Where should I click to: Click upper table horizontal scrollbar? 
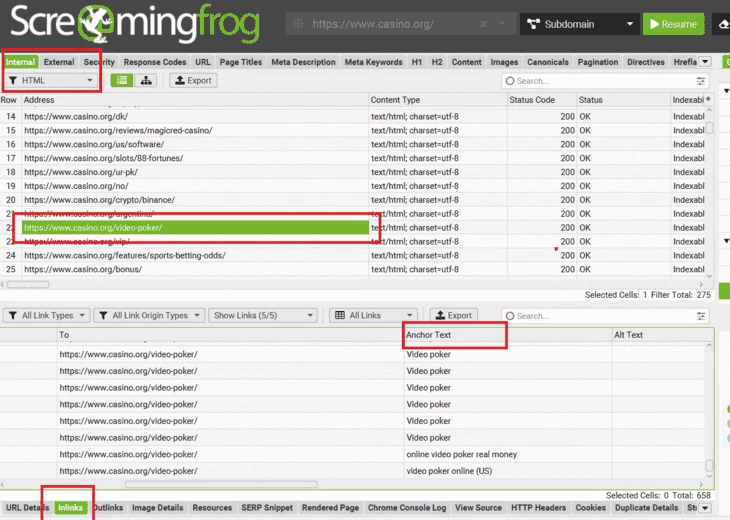click(28, 284)
